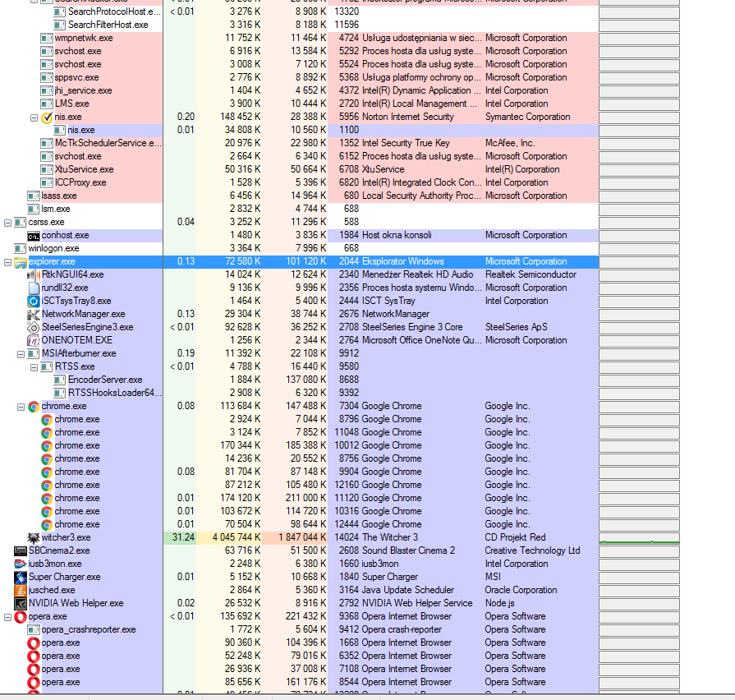Click the Chrome icon in the PID 7304 row
Image resolution: width=735 pixels, height=700 pixels.
[34, 407]
